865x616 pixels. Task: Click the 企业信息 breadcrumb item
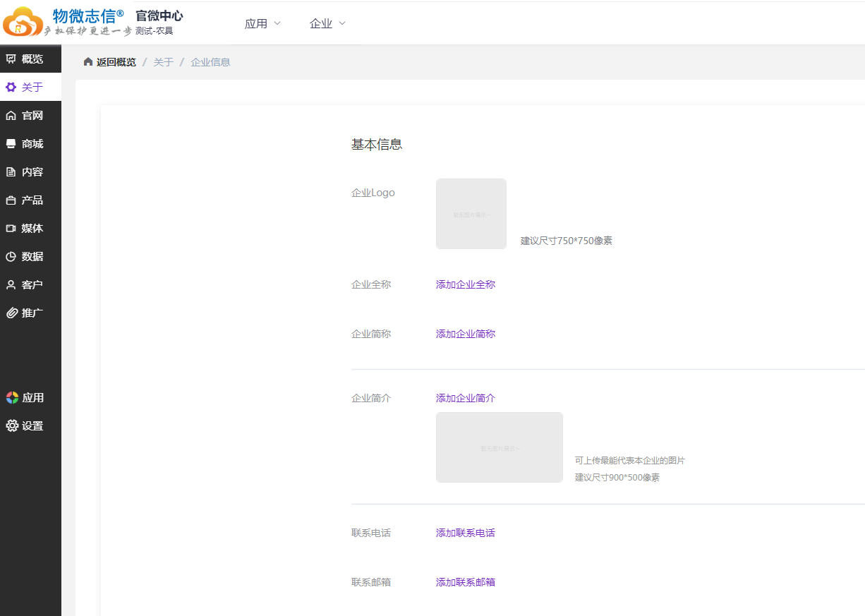[x=210, y=62]
